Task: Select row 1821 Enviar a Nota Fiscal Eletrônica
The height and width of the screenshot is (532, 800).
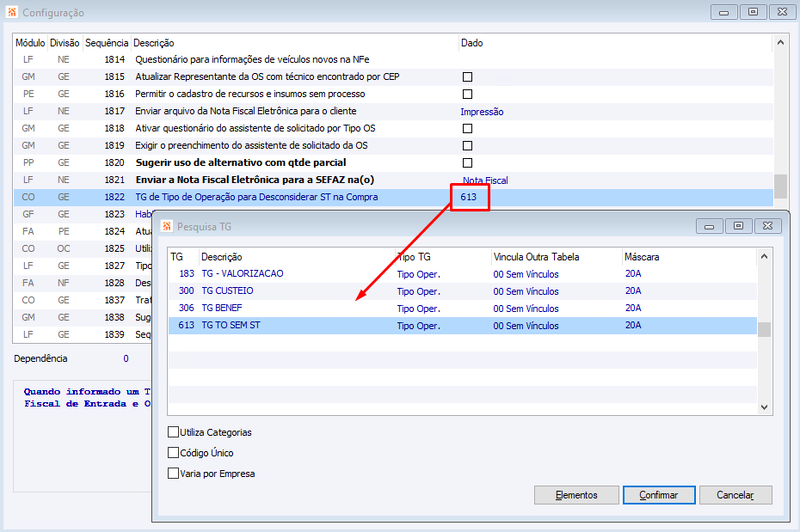Action: click(x=393, y=180)
